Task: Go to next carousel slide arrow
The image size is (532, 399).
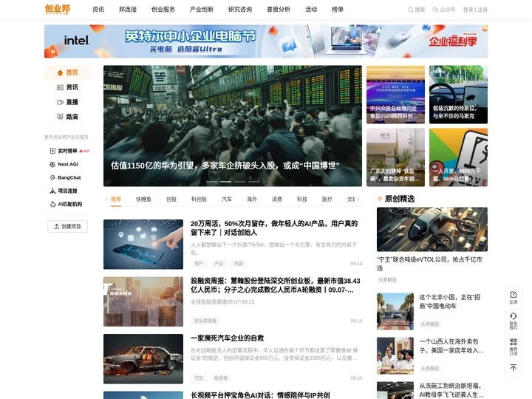Action: point(349,126)
